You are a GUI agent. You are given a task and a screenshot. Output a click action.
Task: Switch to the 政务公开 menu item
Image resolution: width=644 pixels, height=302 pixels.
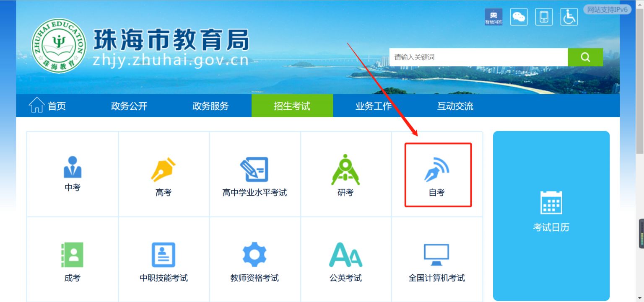[x=129, y=106]
